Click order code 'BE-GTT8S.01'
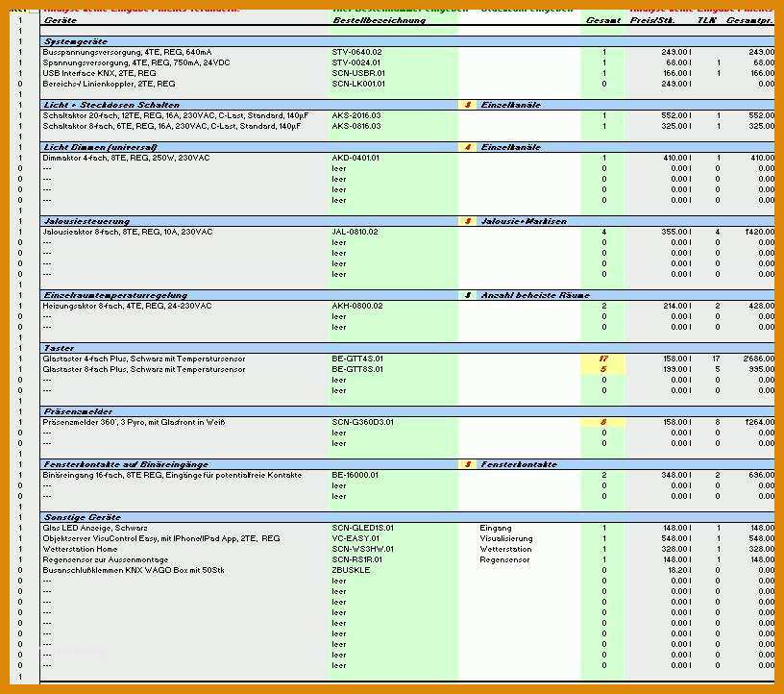 click(x=357, y=369)
